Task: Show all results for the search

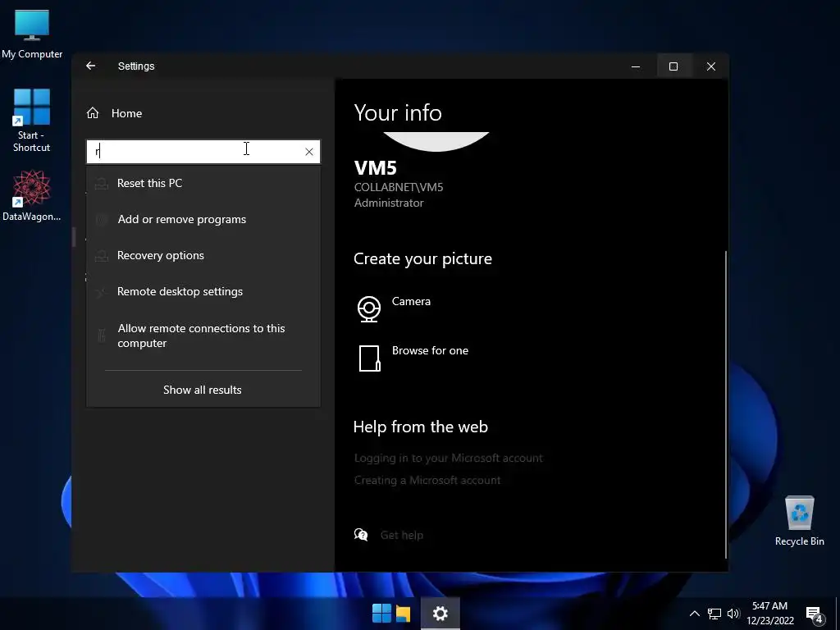Action: [203, 390]
